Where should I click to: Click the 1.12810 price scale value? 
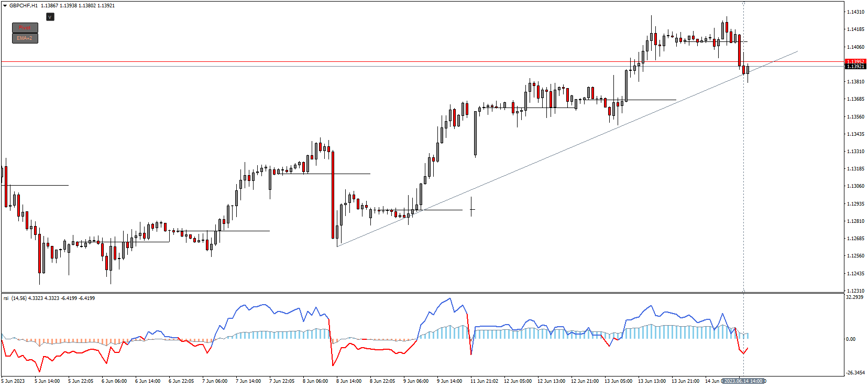click(x=855, y=221)
